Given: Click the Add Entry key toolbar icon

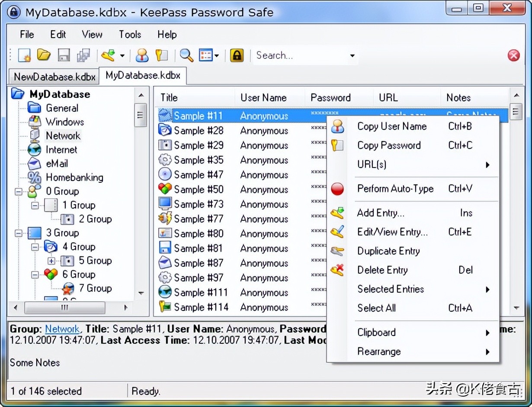Looking at the screenshot, I should 108,55.
